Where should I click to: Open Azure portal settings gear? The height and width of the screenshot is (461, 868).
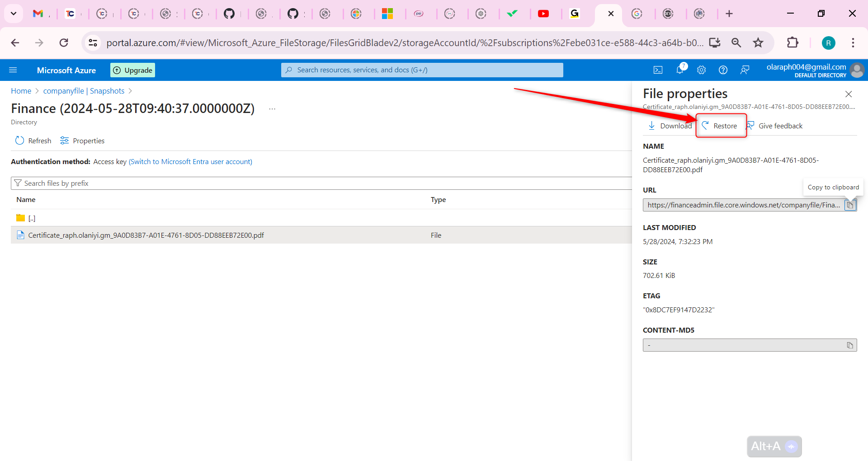coord(702,70)
